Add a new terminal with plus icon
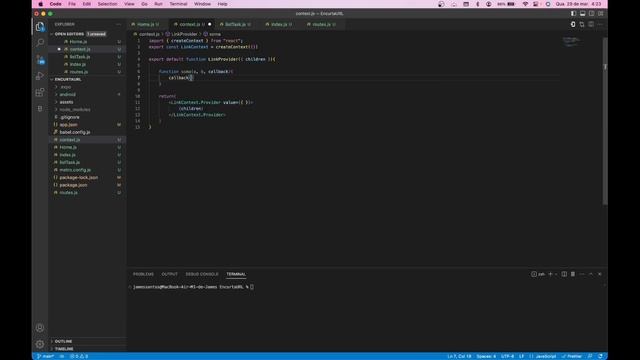Image resolution: width=640 pixels, height=360 pixels. point(550,274)
